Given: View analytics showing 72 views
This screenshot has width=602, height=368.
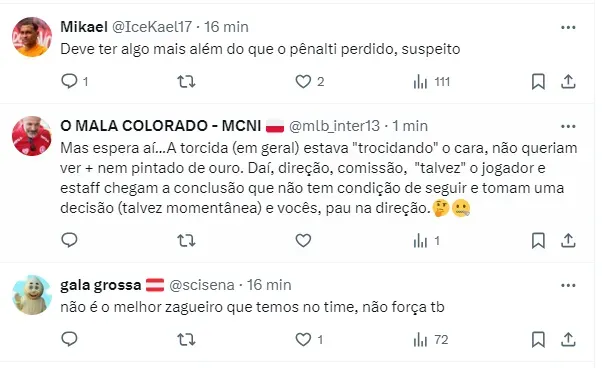Looking at the screenshot, I should 420,340.
